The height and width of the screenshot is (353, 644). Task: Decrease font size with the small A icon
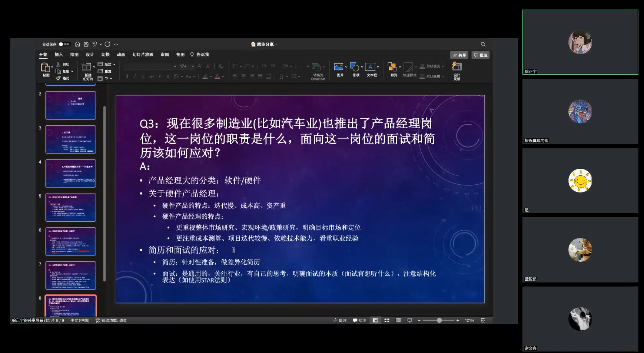[x=208, y=66]
